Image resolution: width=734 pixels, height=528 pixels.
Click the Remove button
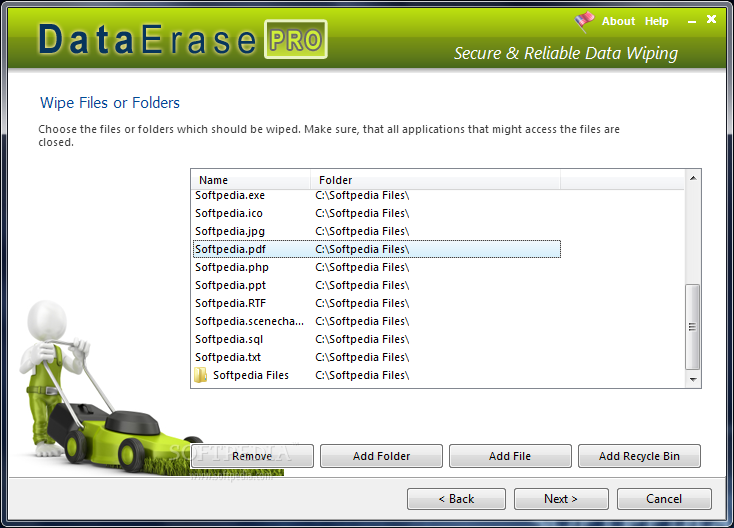[252, 456]
